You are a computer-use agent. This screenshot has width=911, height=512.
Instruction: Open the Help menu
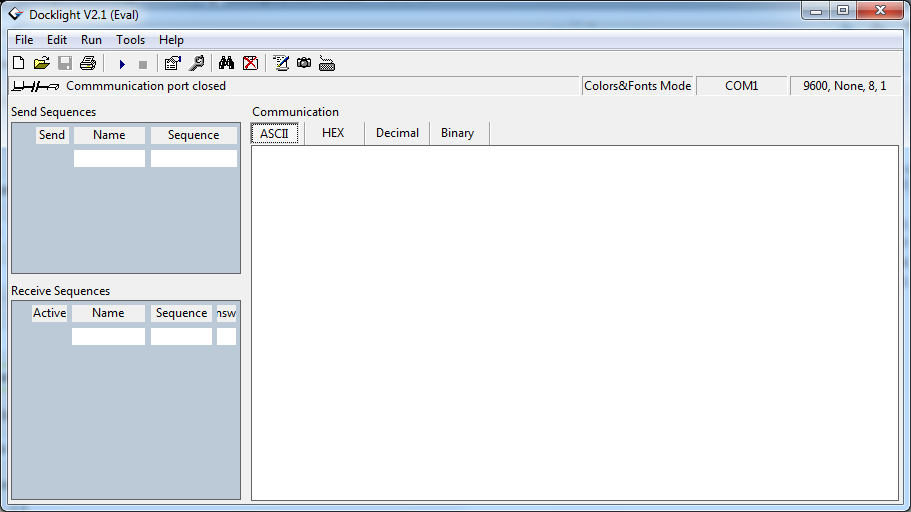pos(171,40)
